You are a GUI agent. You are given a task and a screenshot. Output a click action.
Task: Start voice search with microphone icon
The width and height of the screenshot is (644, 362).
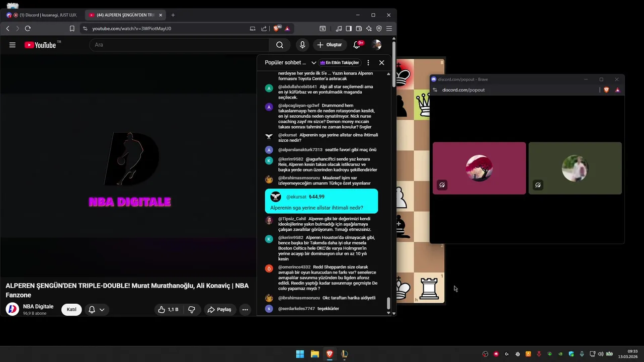pyautogui.click(x=302, y=45)
